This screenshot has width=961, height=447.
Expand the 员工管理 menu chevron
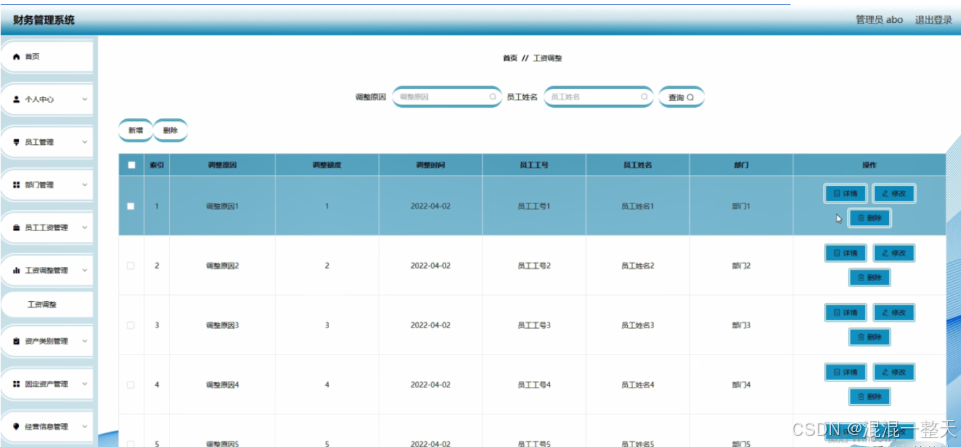point(85,142)
